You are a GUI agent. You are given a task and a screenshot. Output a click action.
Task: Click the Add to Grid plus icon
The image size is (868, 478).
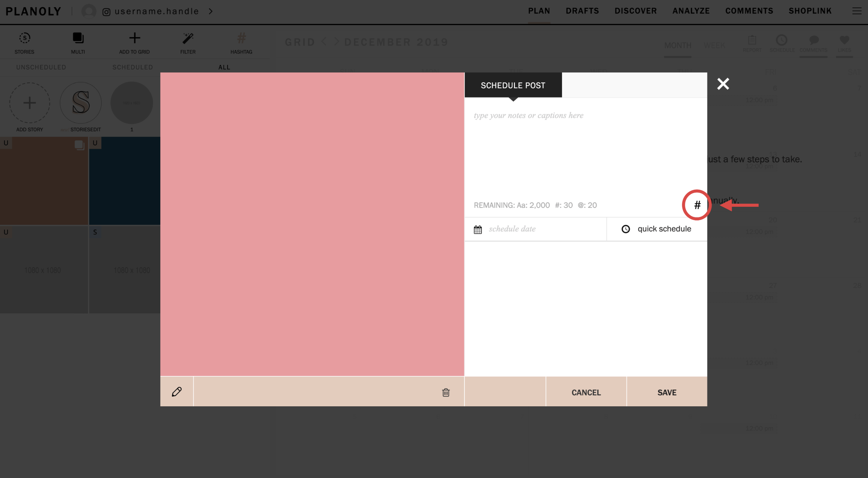[134, 38]
